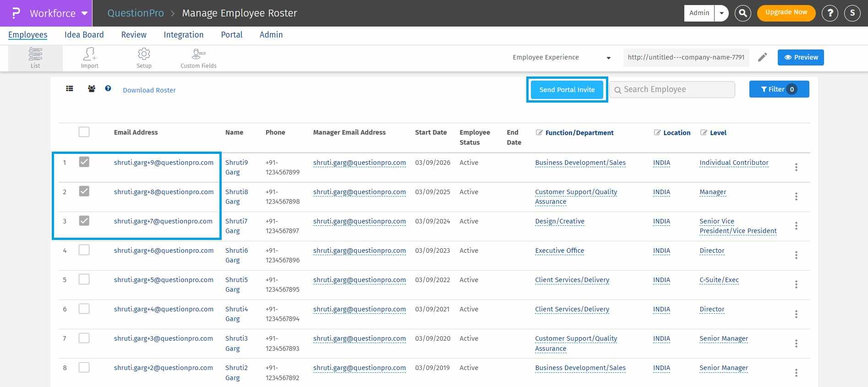Open the Import employees tool
Viewport: 868px width, 387px height.
90,58
